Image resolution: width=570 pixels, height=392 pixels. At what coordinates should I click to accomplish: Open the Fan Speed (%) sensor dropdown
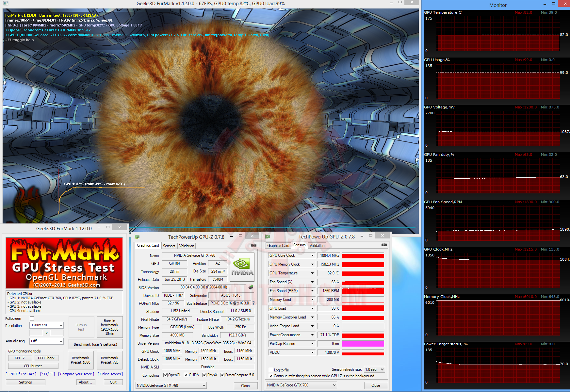pyautogui.click(x=312, y=282)
